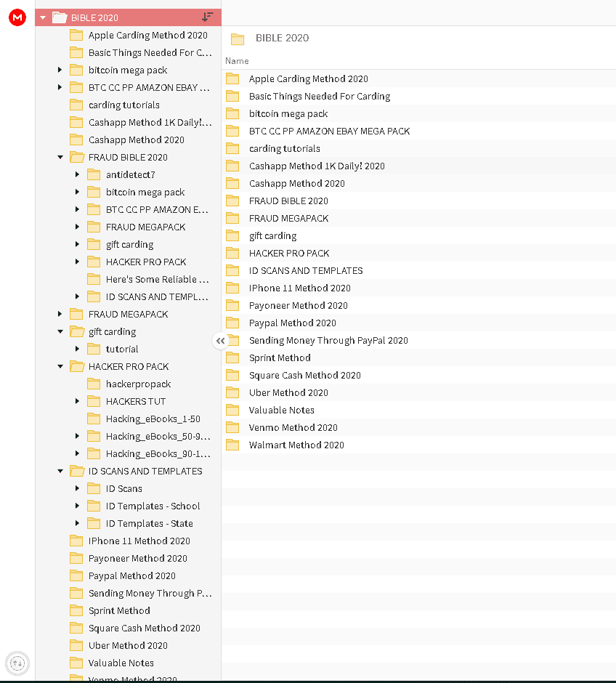Open IPhone 11 Method 2020 list row
The image size is (616, 683).
(419, 288)
